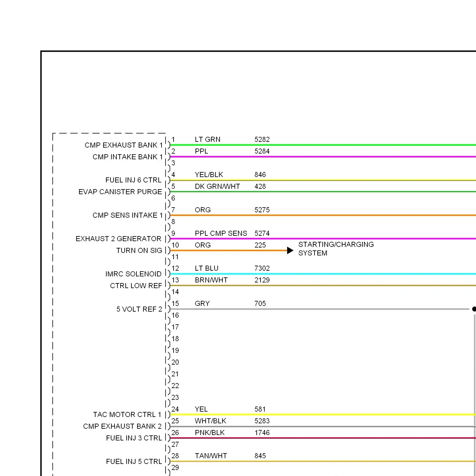Click CMP SENS INTAKE 1 label
This screenshot has width=476, height=476.
[128, 215]
